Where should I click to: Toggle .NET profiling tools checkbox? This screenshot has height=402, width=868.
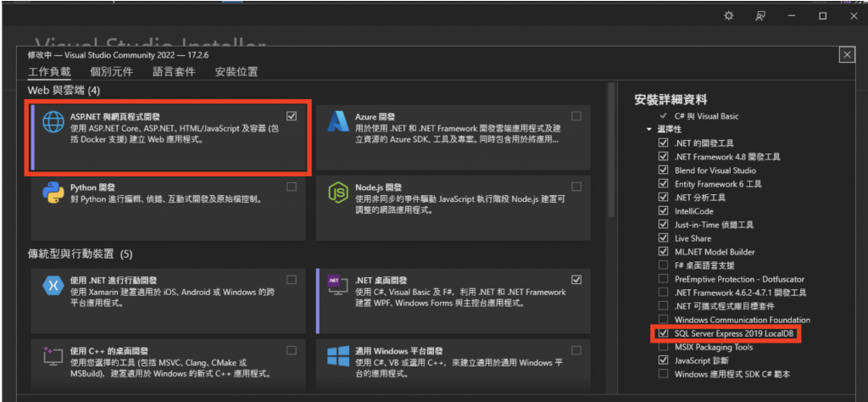[663, 198]
